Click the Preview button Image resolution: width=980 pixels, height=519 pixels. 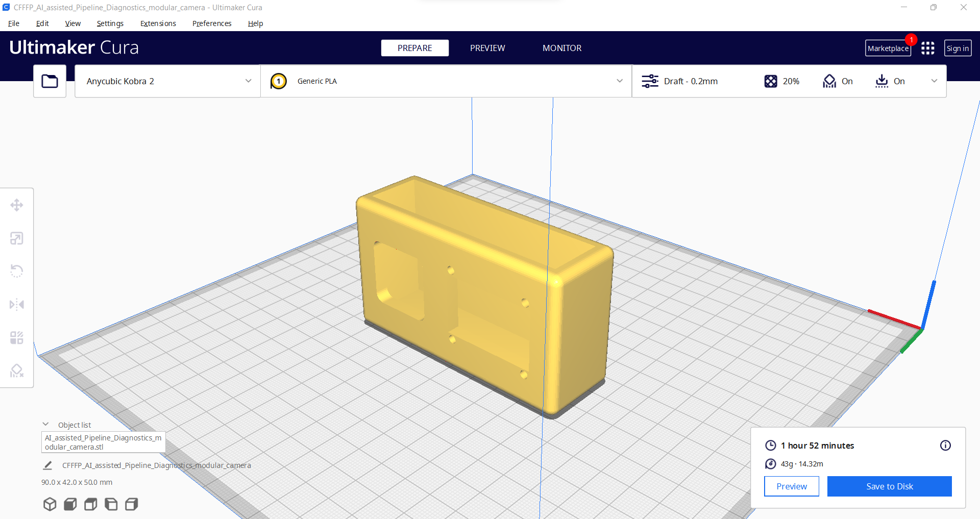[792, 486]
